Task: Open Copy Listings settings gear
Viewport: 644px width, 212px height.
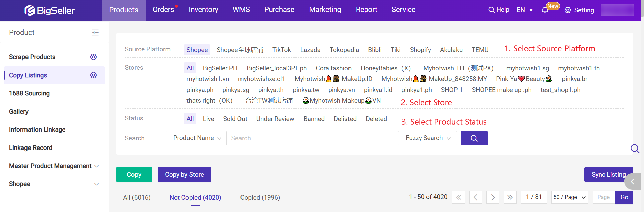Action: [94, 75]
